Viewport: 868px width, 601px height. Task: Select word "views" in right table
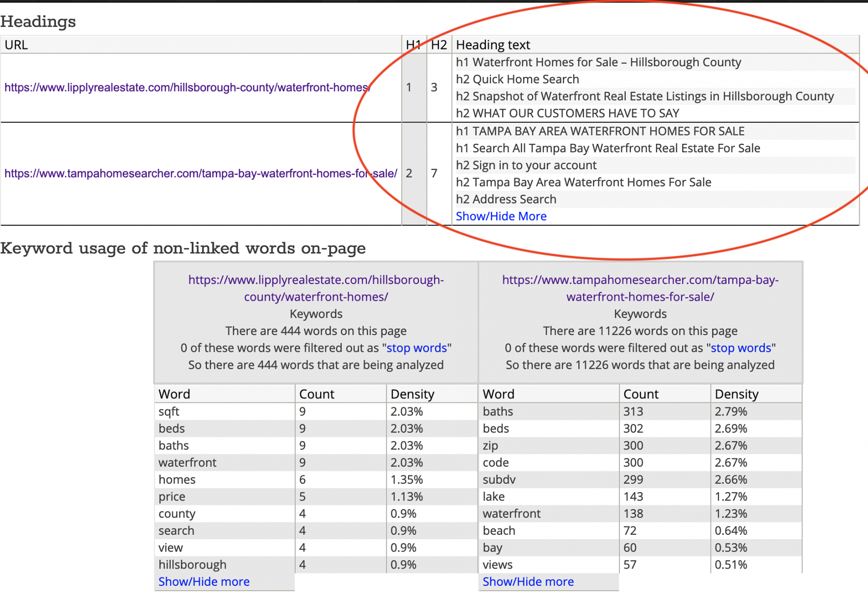tap(497, 565)
